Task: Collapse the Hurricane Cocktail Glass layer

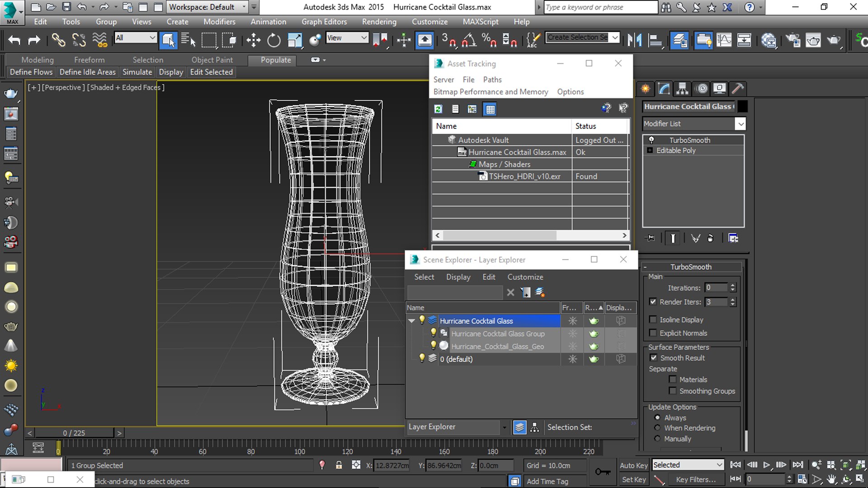Action: click(x=411, y=321)
